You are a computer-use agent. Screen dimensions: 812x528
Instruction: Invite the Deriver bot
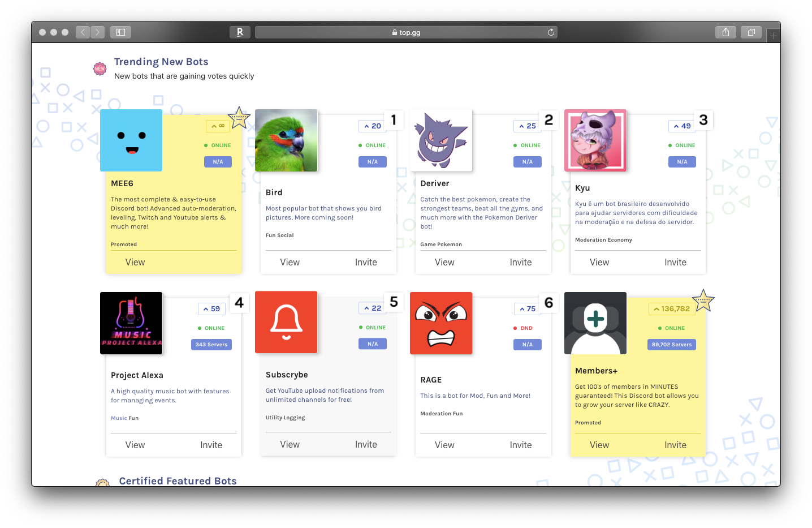(x=521, y=263)
